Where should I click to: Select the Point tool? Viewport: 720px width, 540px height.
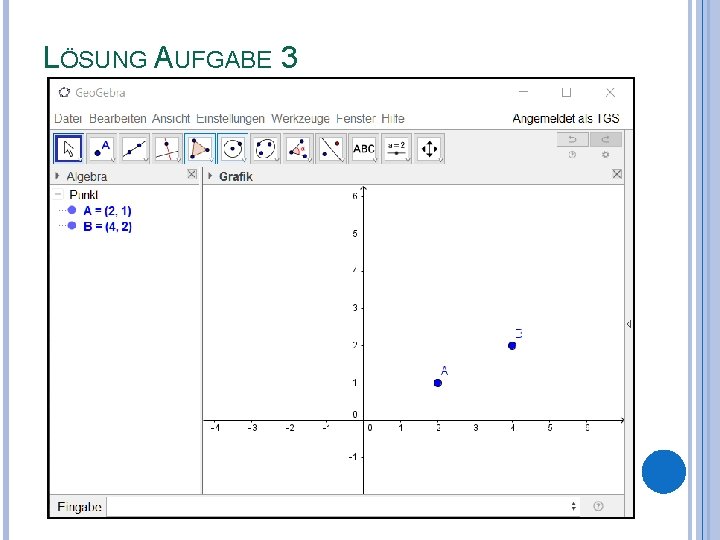[101, 148]
